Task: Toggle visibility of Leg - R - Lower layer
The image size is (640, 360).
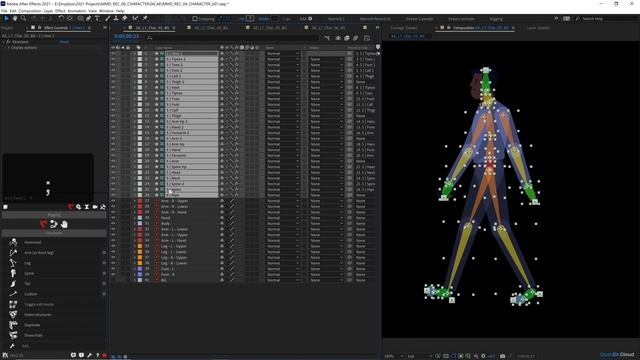Action: pos(113,263)
